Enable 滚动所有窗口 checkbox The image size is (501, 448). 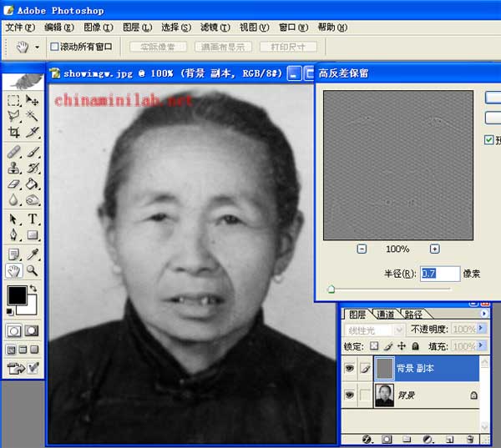click(x=55, y=47)
